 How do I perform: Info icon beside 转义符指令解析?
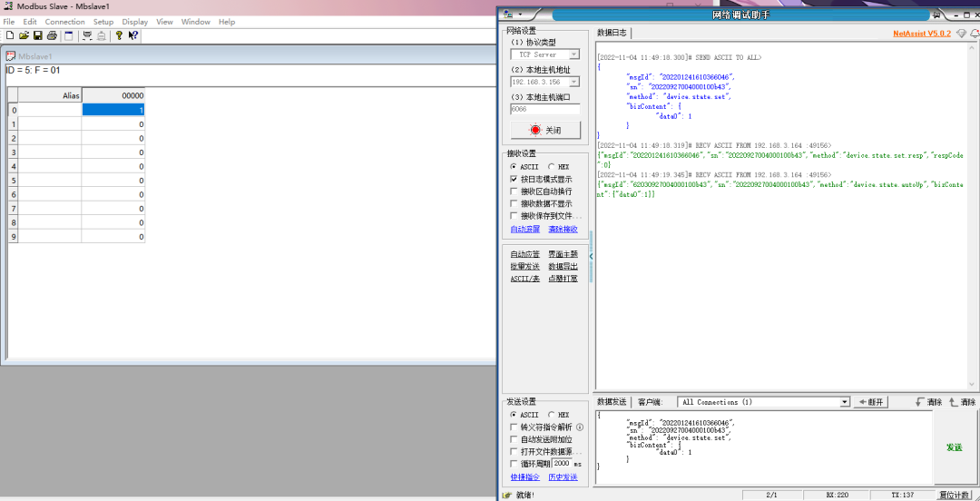tap(579, 427)
